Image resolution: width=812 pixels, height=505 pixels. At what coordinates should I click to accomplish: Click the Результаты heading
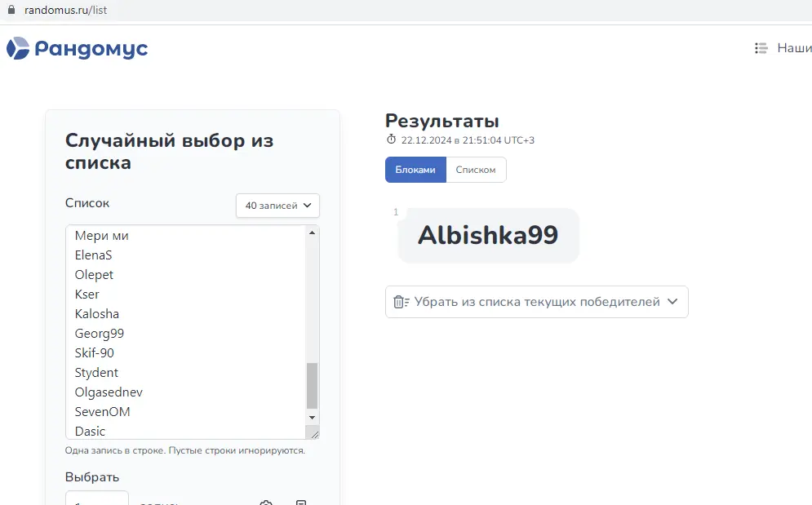pos(442,121)
